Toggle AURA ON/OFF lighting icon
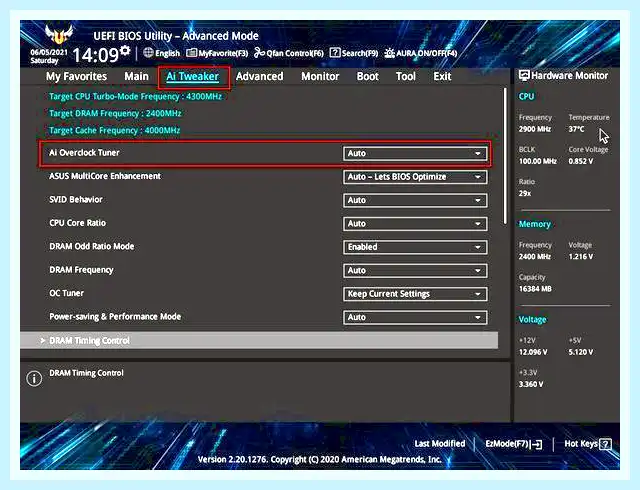640x490 pixels. click(389, 53)
